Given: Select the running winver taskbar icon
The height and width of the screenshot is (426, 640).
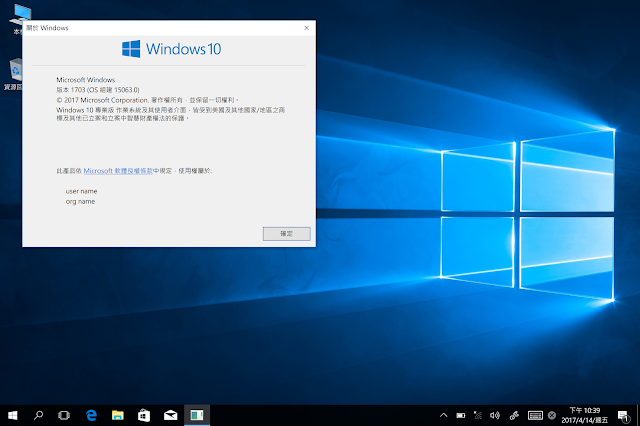Looking at the screenshot, I should click(197, 415).
